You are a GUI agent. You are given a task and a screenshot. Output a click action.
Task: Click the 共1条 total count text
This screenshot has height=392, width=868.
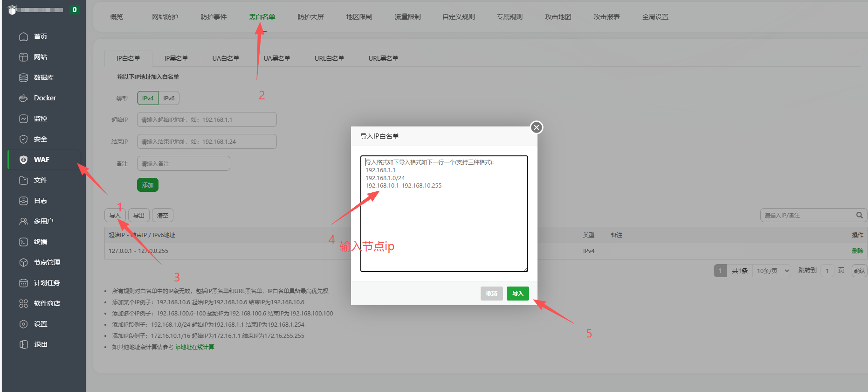740,271
